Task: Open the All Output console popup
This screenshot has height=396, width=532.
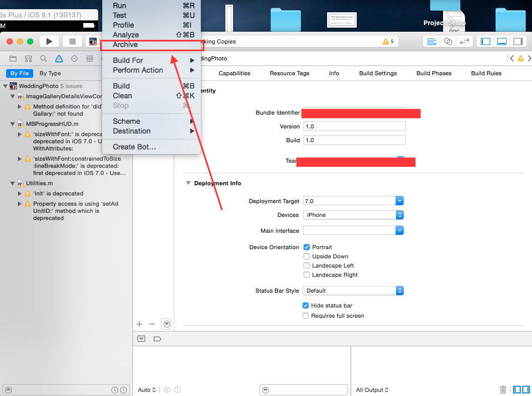Action: pyautogui.click(x=372, y=390)
